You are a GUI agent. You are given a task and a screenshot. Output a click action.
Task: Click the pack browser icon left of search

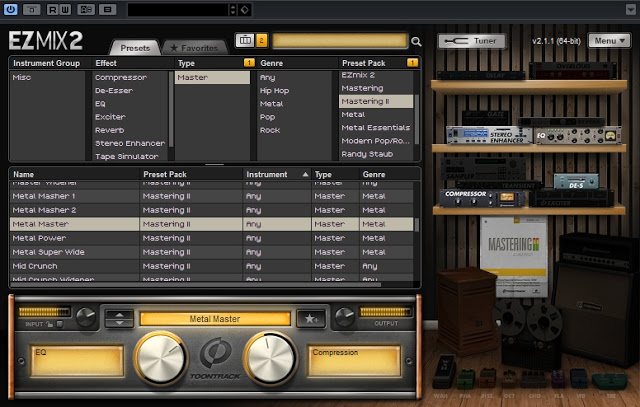[x=244, y=41]
